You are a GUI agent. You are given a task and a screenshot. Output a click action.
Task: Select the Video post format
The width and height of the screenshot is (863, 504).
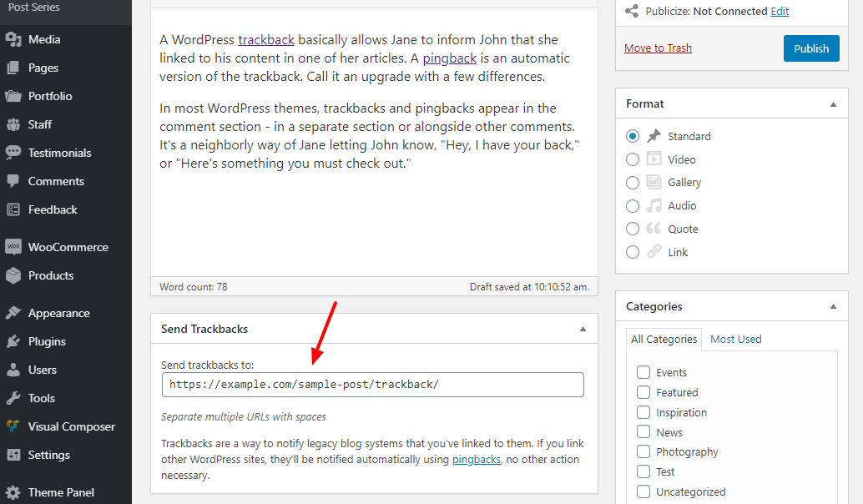[x=633, y=159]
